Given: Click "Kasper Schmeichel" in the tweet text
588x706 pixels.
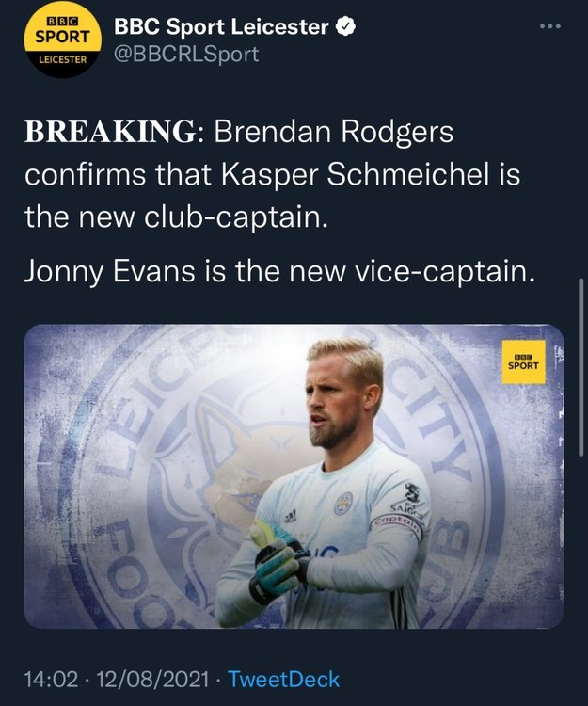Looking at the screenshot, I should [x=355, y=174].
